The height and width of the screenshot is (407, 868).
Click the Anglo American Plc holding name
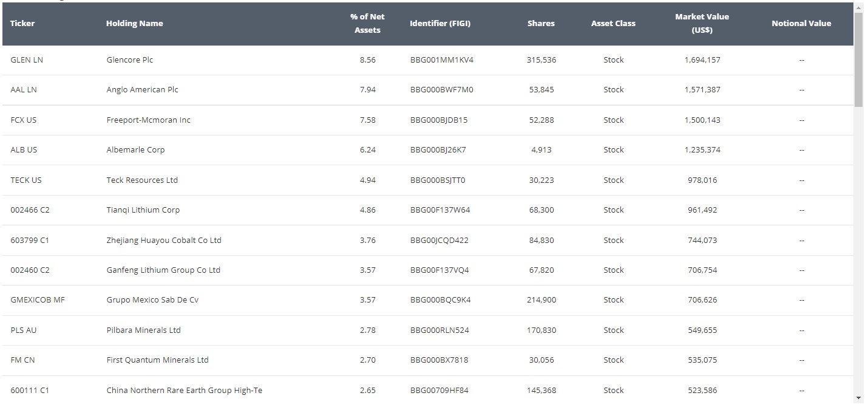(142, 89)
